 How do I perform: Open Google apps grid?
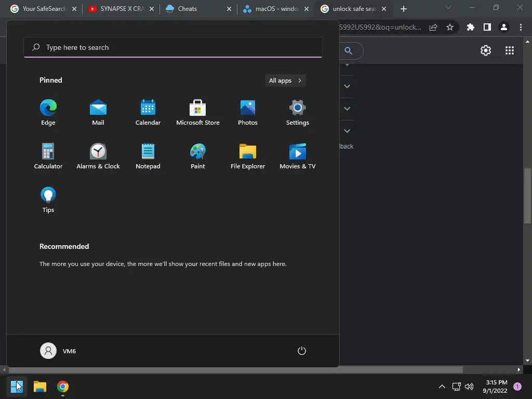coord(510,50)
